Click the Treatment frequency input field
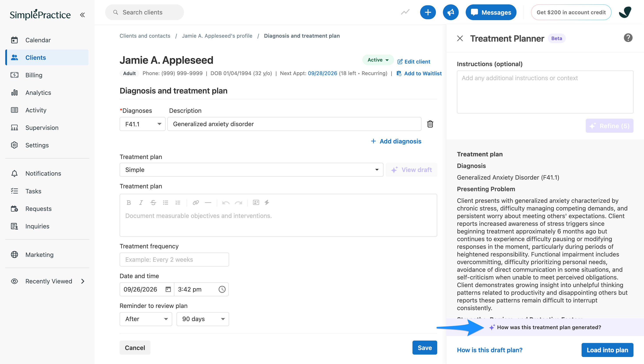 (174, 260)
